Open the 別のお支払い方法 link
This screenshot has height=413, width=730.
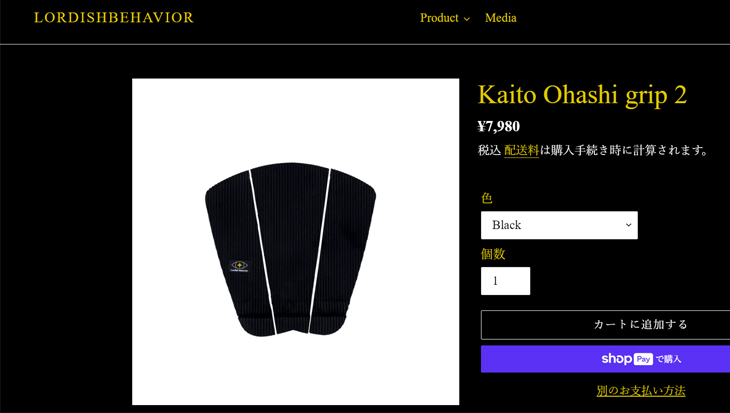click(x=641, y=391)
